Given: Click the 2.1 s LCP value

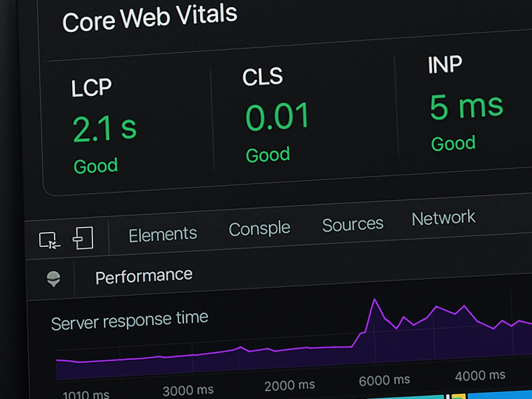Looking at the screenshot, I should pyautogui.click(x=104, y=129).
